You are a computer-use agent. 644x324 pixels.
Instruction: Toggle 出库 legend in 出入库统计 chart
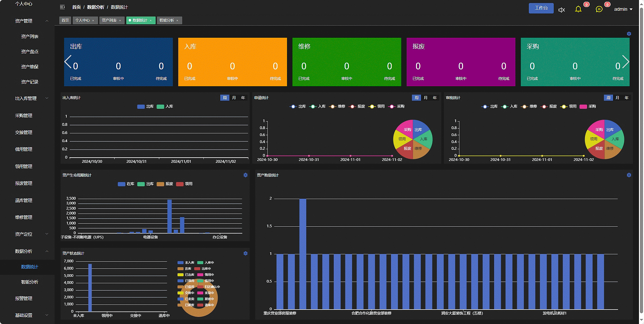146,106
